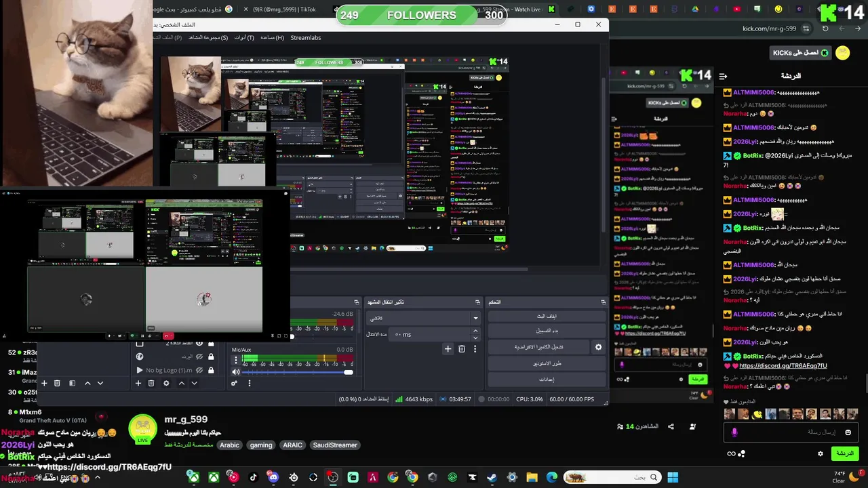Click the green chat send button
This screenshot has height=488, width=868.
pyautogui.click(x=844, y=453)
